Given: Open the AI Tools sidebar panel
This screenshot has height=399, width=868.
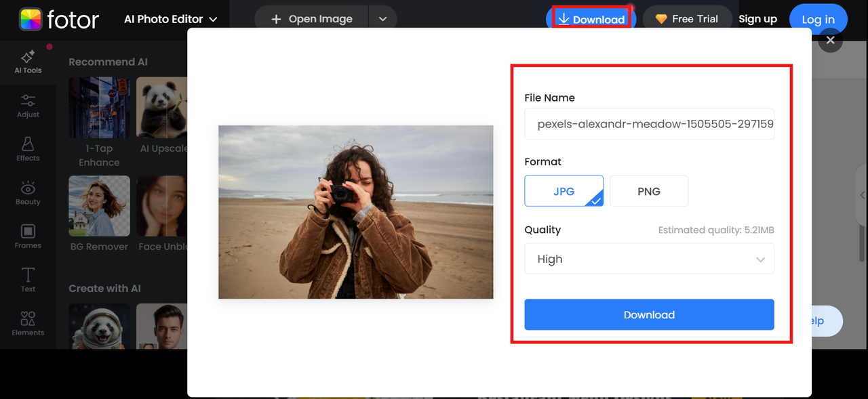Looking at the screenshot, I should (x=28, y=62).
